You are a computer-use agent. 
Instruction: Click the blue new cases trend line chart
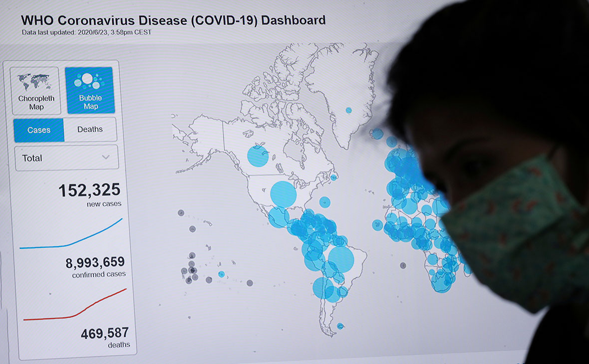pos(71,234)
